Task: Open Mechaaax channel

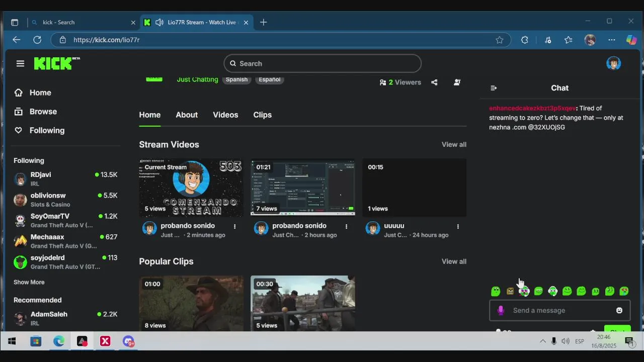Action: click(x=65, y=241)
